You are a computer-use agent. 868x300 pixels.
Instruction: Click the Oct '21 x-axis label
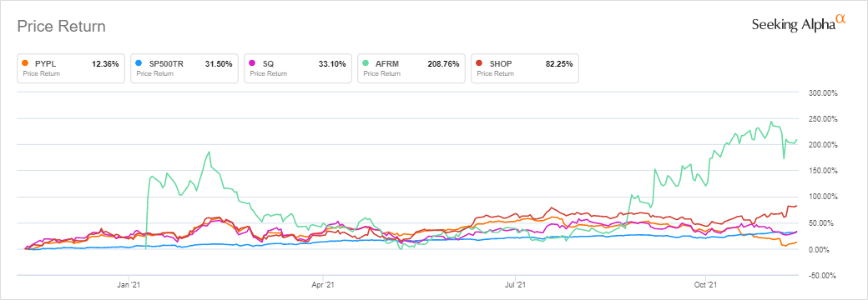coord(706,285)
